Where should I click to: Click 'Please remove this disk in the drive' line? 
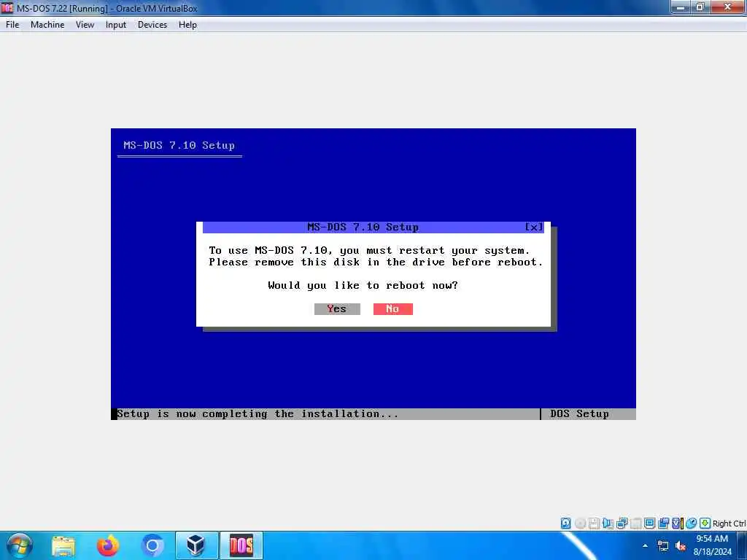[x=376, y=262]
